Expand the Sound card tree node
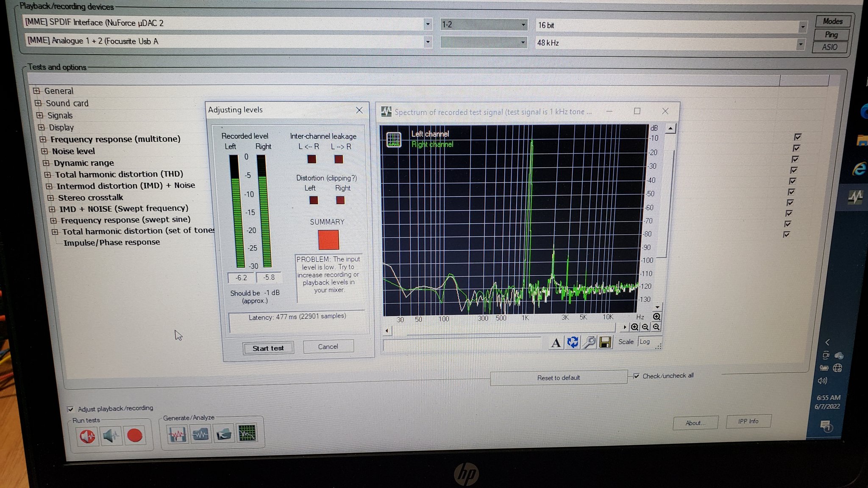The image size is (868, 488). 38,103
